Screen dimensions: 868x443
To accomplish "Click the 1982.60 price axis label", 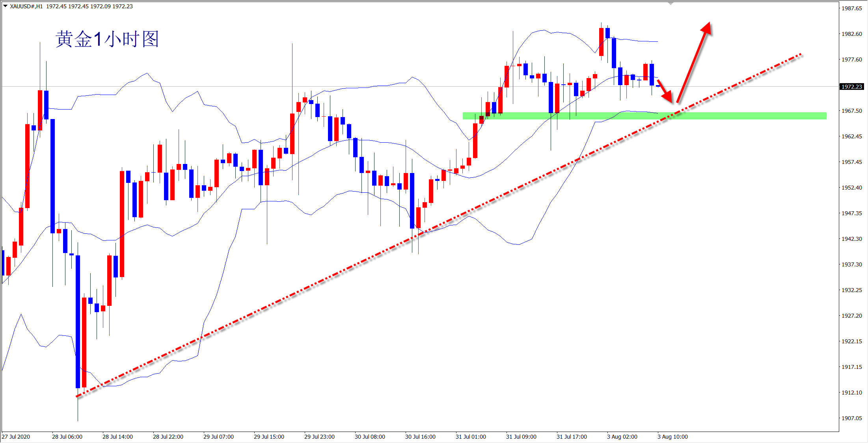I will (852, 34).
